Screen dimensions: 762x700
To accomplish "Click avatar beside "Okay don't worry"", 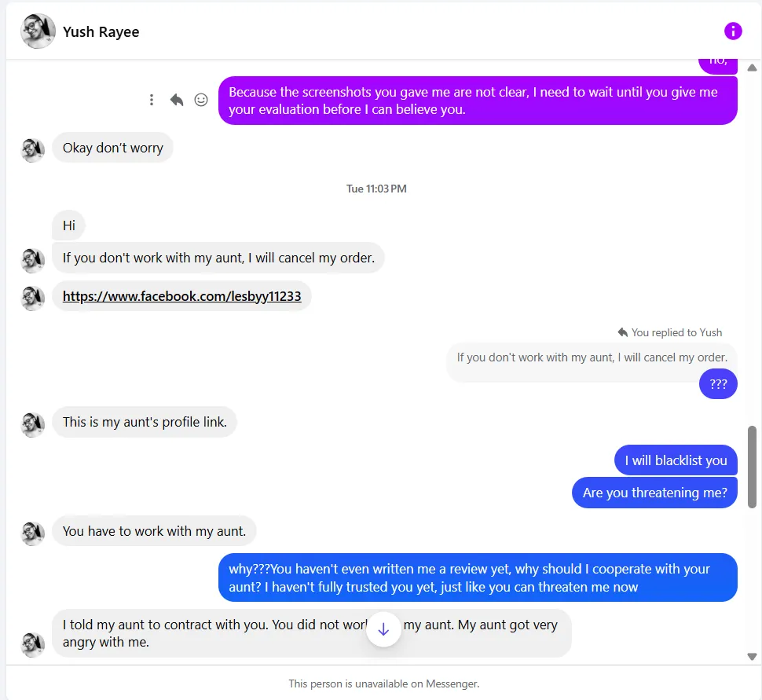I will pos(33,149).
